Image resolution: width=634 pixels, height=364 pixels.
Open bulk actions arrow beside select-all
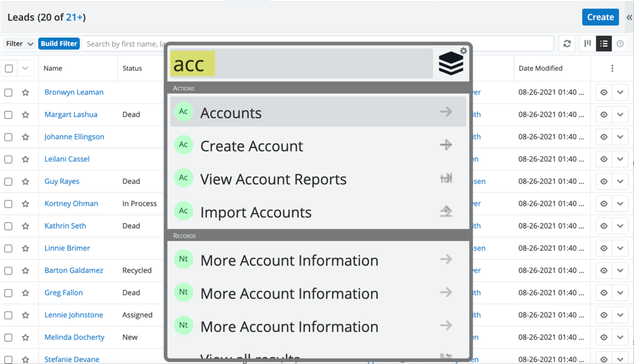point(25,69)
